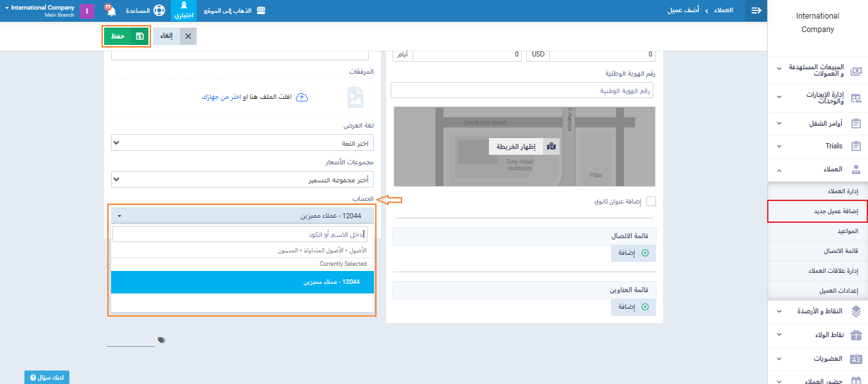
Task: Click the green save button
Action: coord(127,37)
